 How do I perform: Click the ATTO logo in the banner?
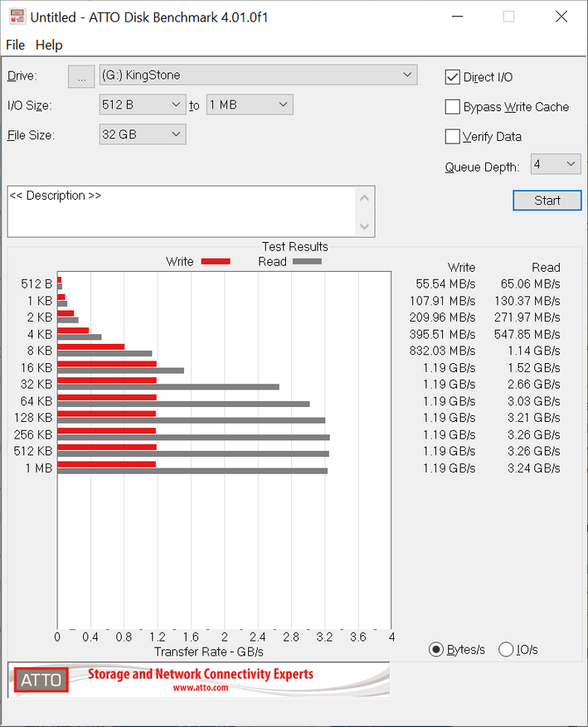tap(41, 680)
